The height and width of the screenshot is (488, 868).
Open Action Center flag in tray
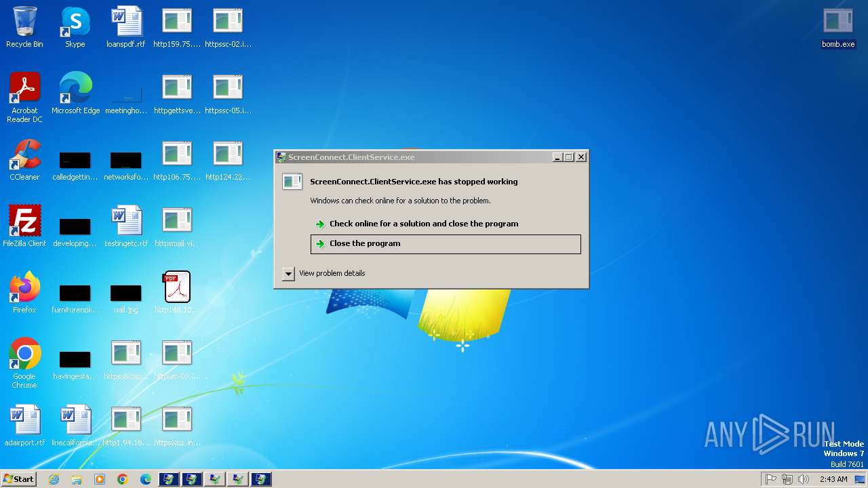pos(771,479)
